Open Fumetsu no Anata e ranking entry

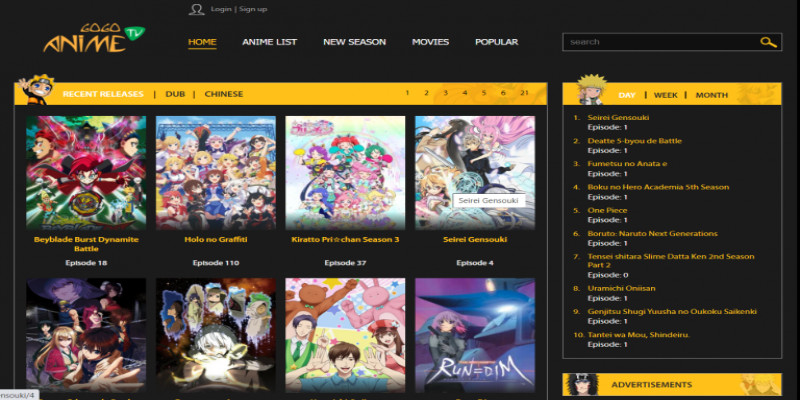click(627, 164)
